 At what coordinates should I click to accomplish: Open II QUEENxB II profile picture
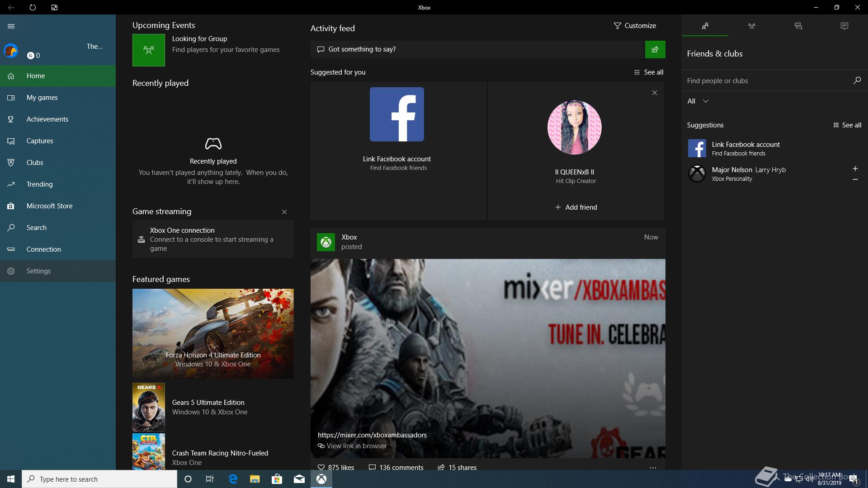[575, 127]
